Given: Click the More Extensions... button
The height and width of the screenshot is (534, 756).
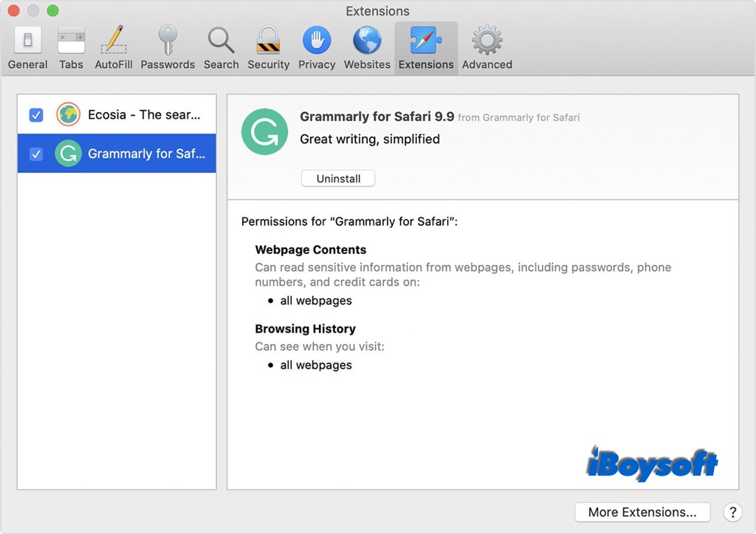Looking at the screenshot, I should [642, 512].
